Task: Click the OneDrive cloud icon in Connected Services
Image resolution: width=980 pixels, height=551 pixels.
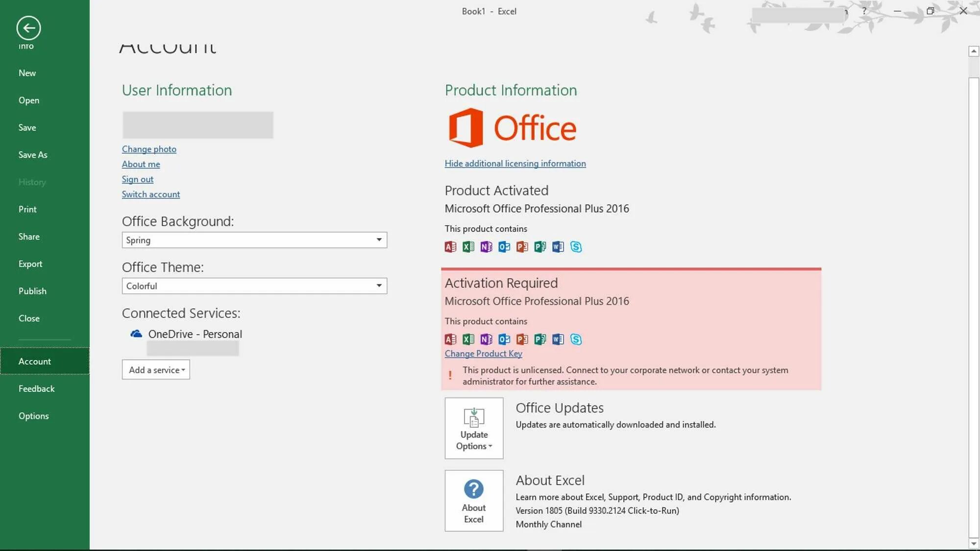Action: pyautogui.click(x=136, y=334)
